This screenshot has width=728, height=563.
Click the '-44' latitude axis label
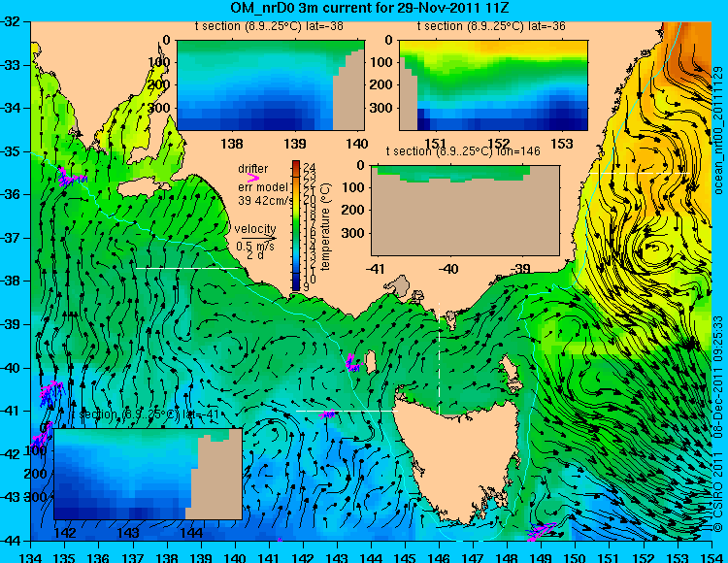click(x=10, y=541)
